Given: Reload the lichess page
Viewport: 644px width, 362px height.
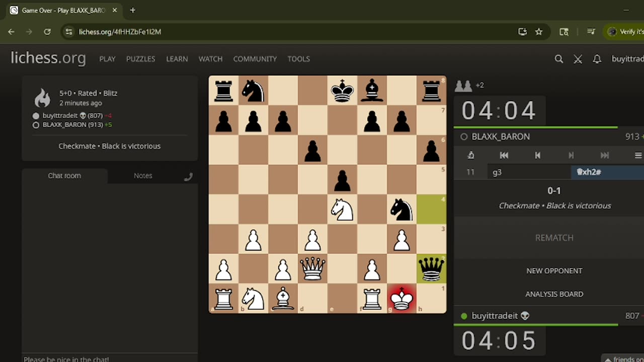Looking at the screenshot, I should tap(47, 32).
